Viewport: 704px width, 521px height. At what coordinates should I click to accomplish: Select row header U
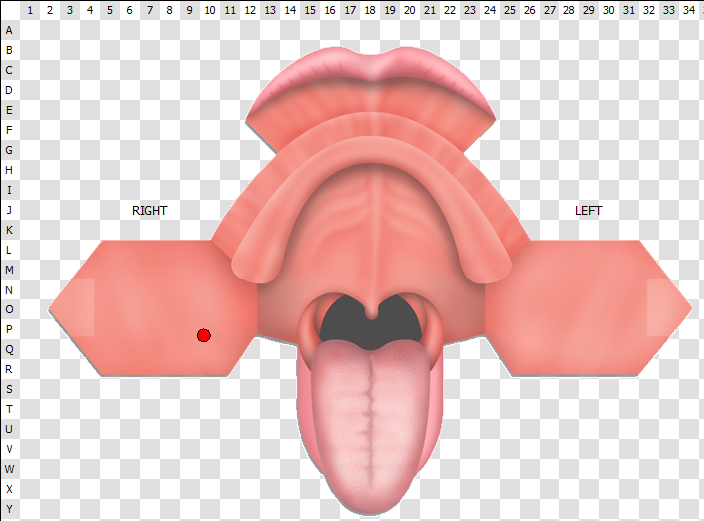click(9, 429)
